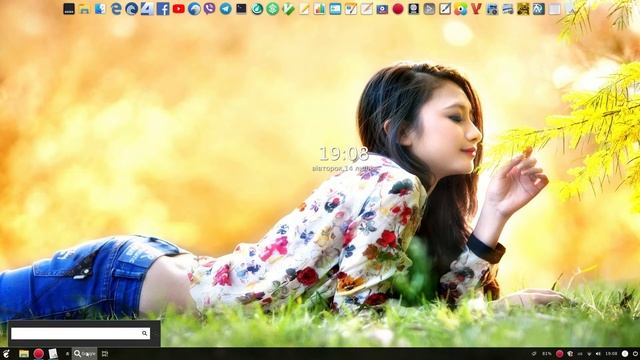This screenshot has height=360, width=640.
Task: Launch the green Vim 'V' icon
Action: pyautogui.click(x=288, y=9)
